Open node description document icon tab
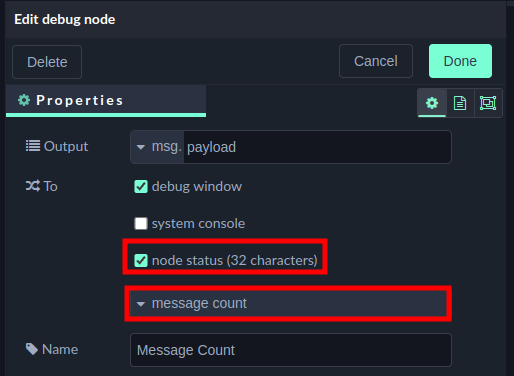This screenshot has width=514, height=376. pyautogui.click(x=460, y=103)
